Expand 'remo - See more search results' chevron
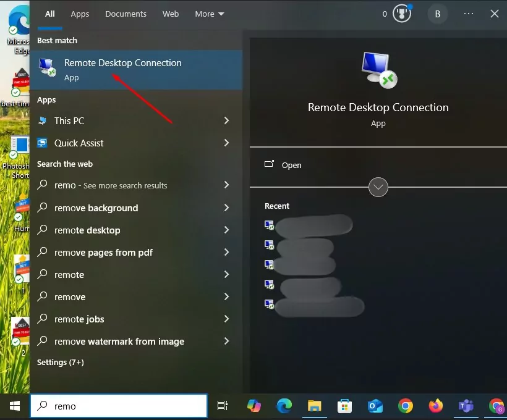Image resolution: width=507 pixels, height=420 pixels. 227,185
